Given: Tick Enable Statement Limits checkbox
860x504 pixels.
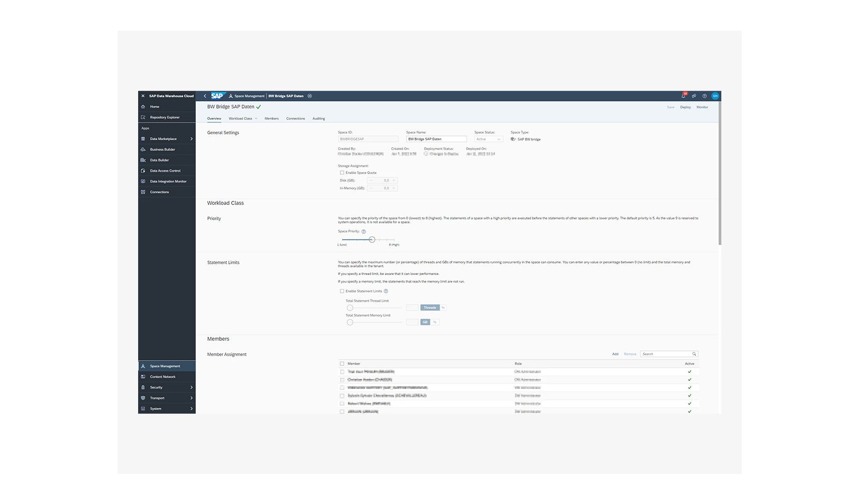Looking at the screenshot, I should [342, 291].
